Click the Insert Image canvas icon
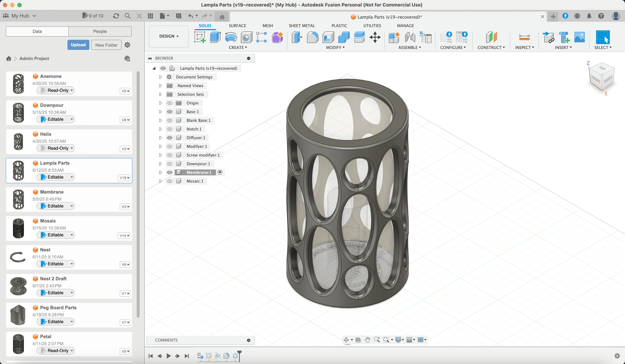This screenshot has width=625, height=364. point(579,37)
